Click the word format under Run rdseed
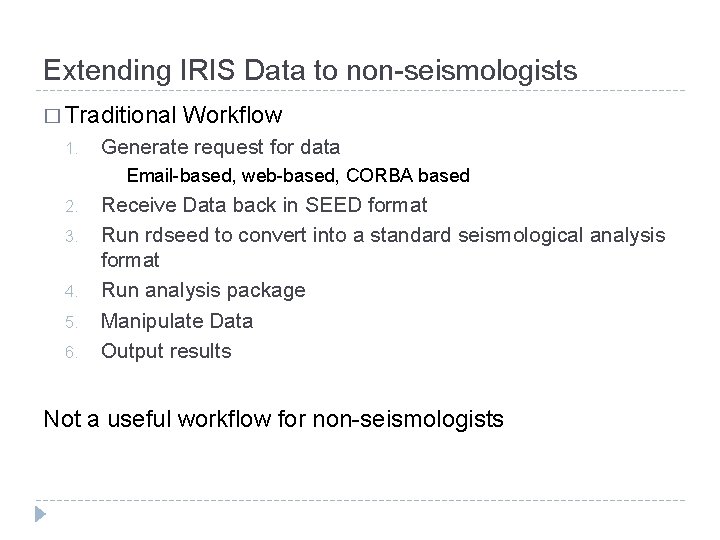 click(130, 260)
